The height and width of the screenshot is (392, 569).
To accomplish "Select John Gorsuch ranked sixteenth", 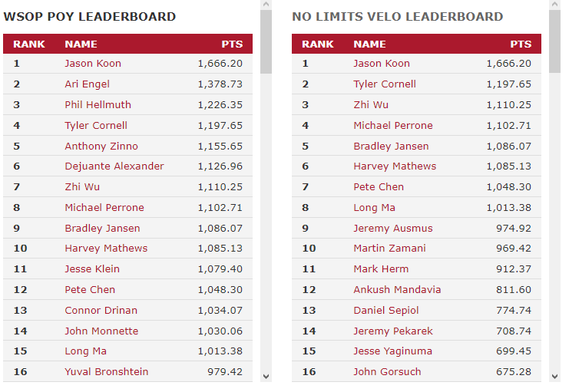I will pos(387,372).
